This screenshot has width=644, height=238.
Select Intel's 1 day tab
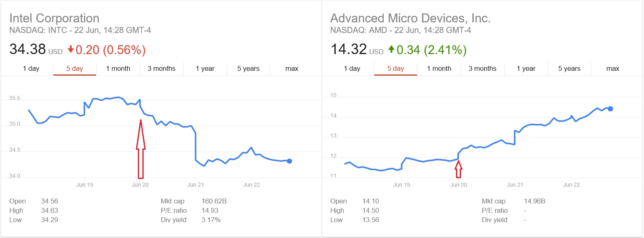click(x=31, y=68)
